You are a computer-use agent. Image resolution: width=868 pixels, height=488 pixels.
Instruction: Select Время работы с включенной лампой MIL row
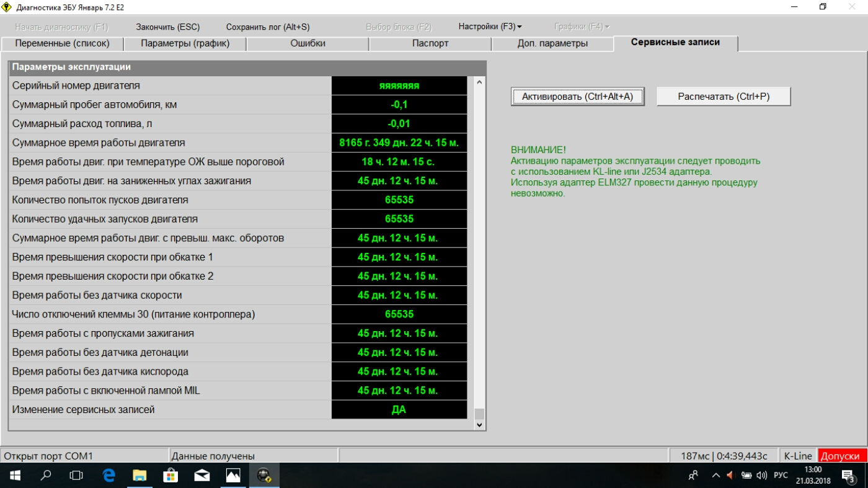(x=239, y=391)
